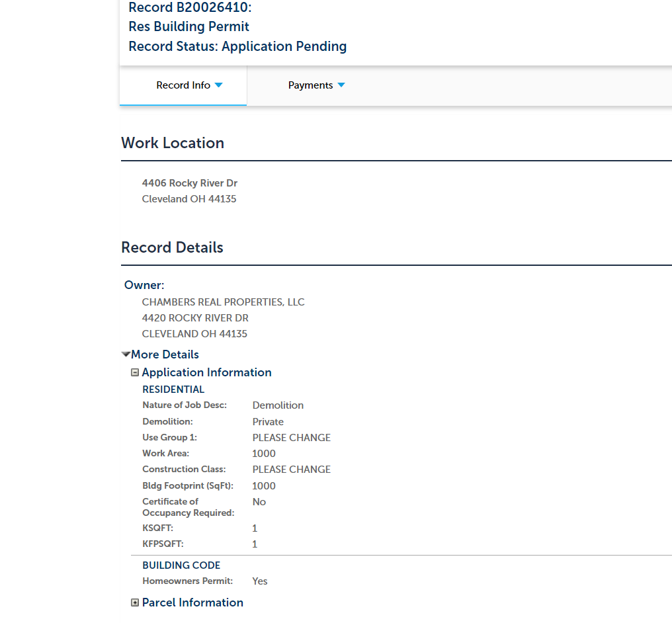Open the Record Info tab
The width and height of the screenshot is (672, 623).
183,85
